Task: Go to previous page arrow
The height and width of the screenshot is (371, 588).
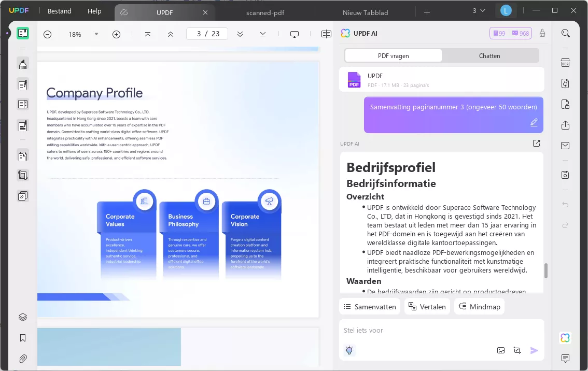Action: coord(171,34)
